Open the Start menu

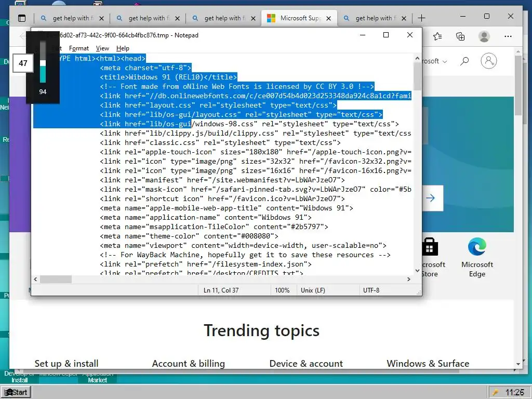tap(16, 392)
